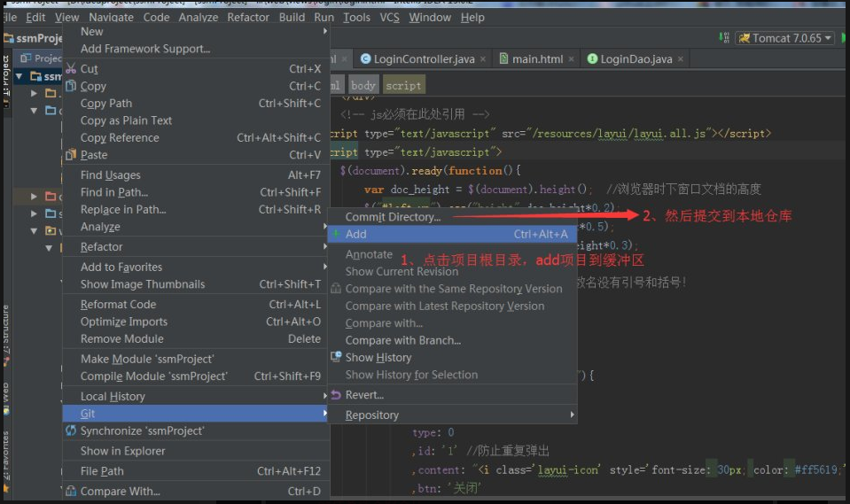Image resolution: width=850 pixels, height=504 pixels.
Task: Choose Reformat Code entry
Action: tap(196, 305)
